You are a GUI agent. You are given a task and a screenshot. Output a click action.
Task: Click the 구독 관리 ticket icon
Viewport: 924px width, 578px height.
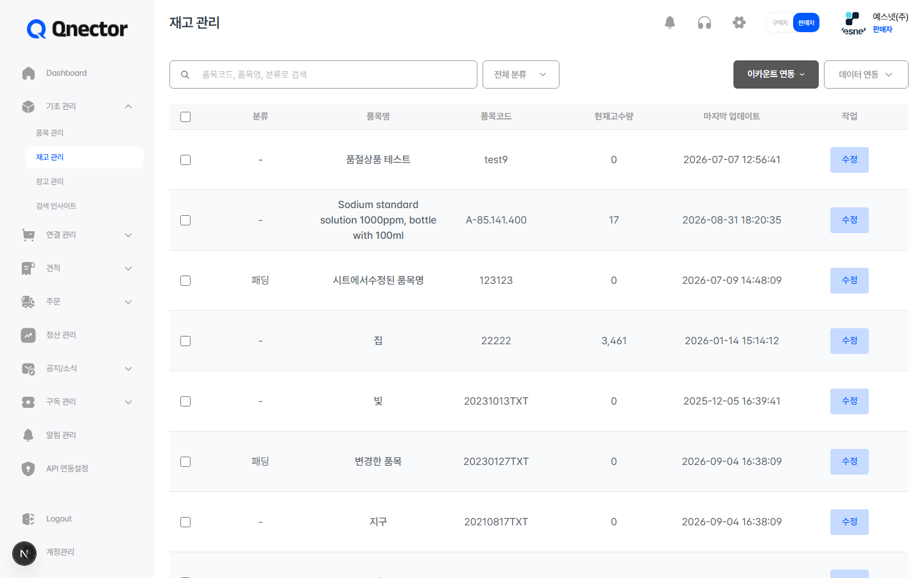[x=28, y=402]
